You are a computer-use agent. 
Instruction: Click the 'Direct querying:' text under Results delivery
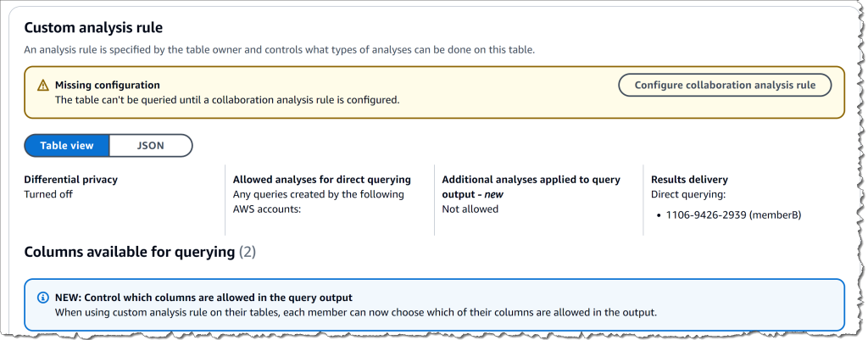point(689,194)
